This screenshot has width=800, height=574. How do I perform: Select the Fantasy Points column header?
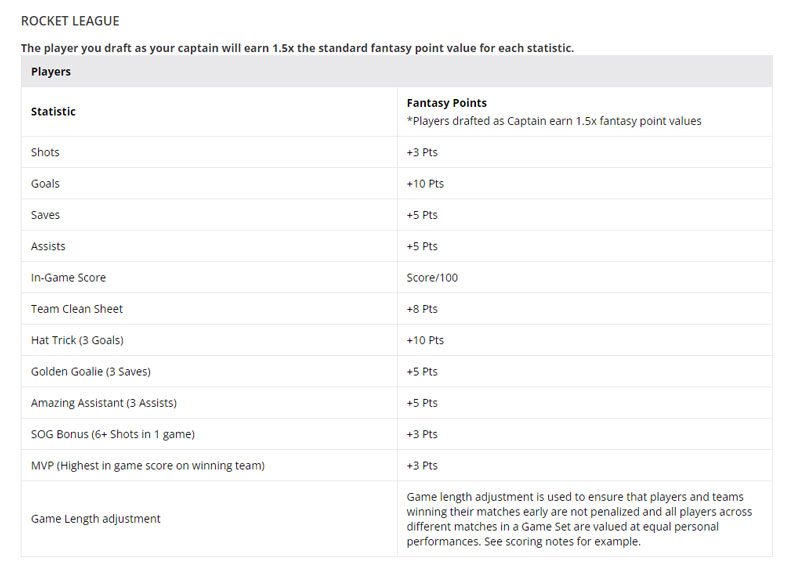(447, 103)
